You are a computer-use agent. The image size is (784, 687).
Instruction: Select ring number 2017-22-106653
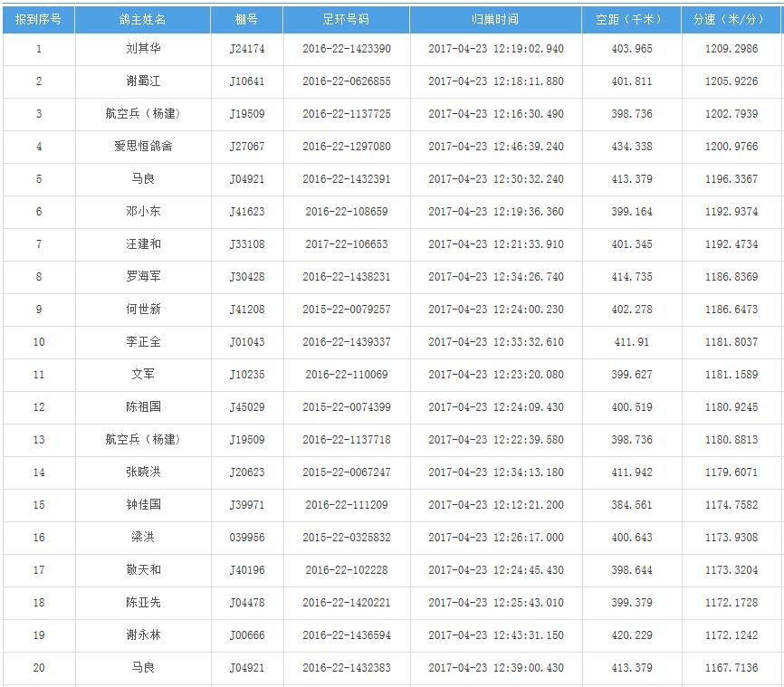(x=346, y=244)
